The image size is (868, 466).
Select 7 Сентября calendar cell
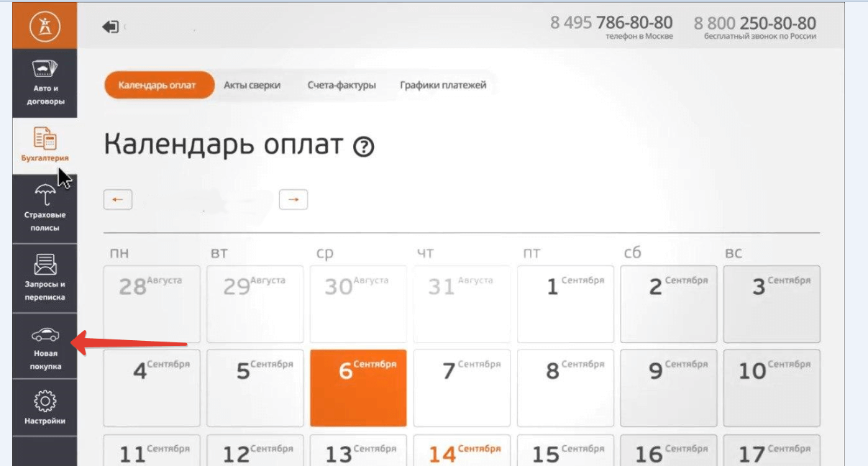point(462,388)
